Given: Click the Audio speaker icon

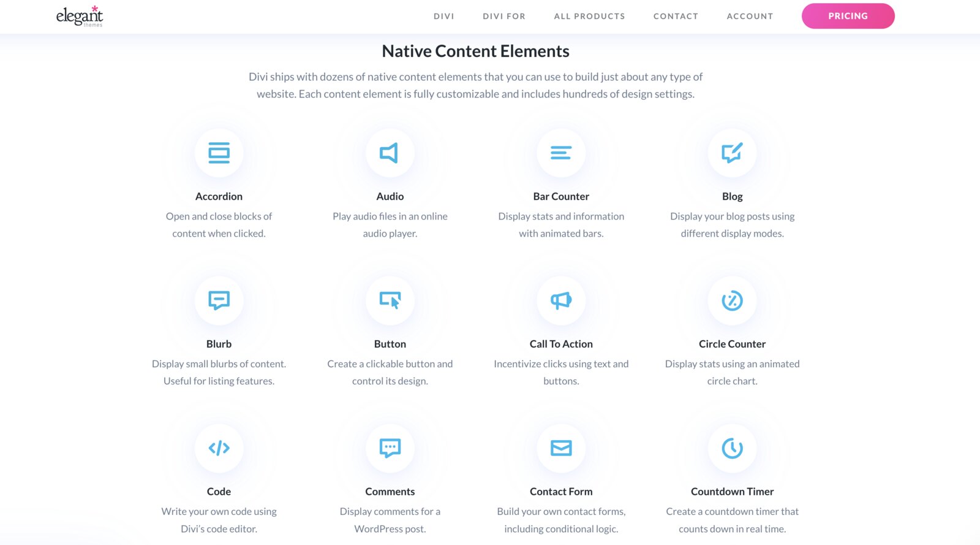Looking at the screenshot, I should pos(390,153).
